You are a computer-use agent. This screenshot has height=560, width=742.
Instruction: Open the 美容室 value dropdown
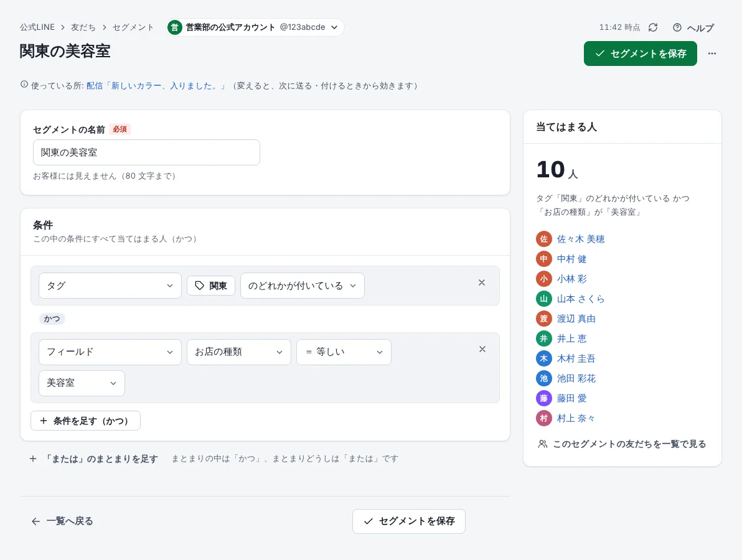coord(82,383)
